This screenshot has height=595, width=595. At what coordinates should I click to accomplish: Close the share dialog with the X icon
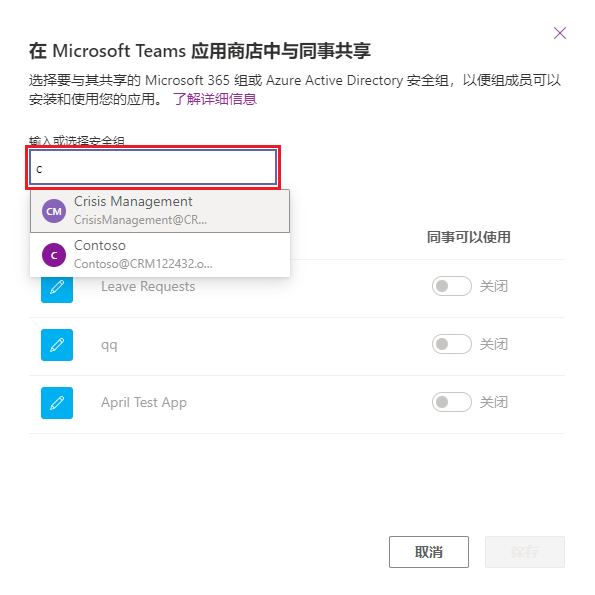click(x=560, y=33)
